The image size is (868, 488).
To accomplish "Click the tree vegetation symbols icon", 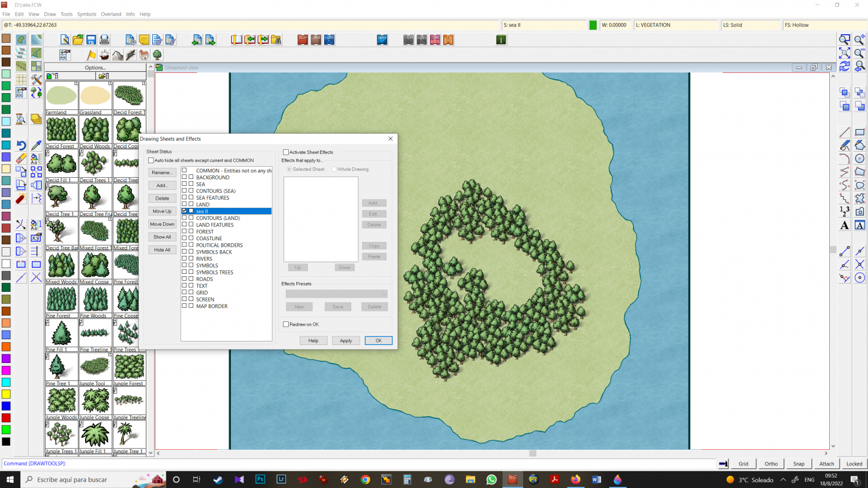I will click(157, 55).
